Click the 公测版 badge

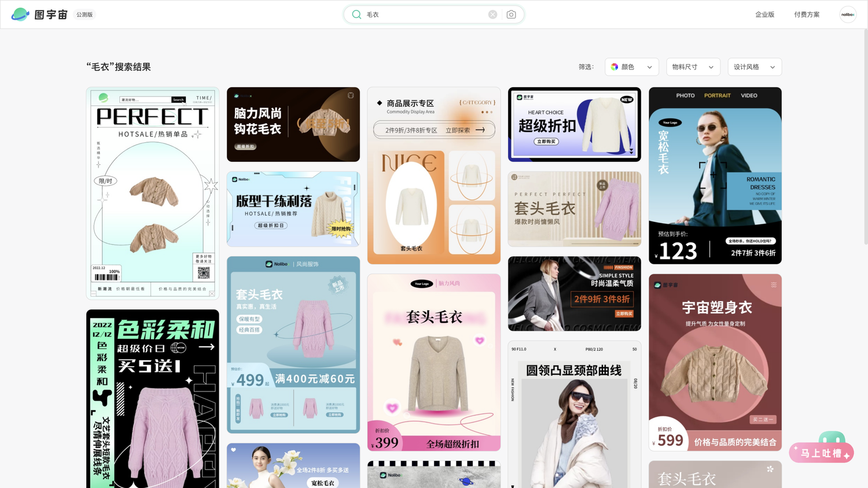(x=84, y=14)
